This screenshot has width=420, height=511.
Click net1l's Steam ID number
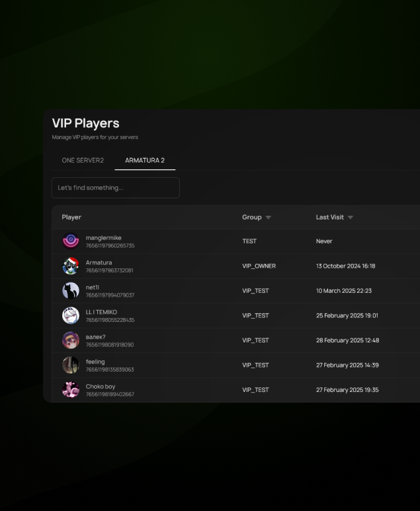click(x=110, y=295)
